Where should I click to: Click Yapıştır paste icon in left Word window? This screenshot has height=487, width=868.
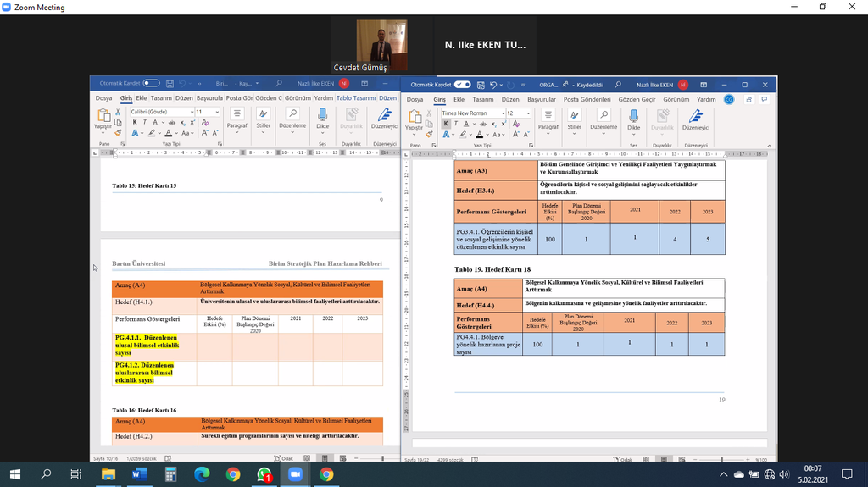coord(103,115)
